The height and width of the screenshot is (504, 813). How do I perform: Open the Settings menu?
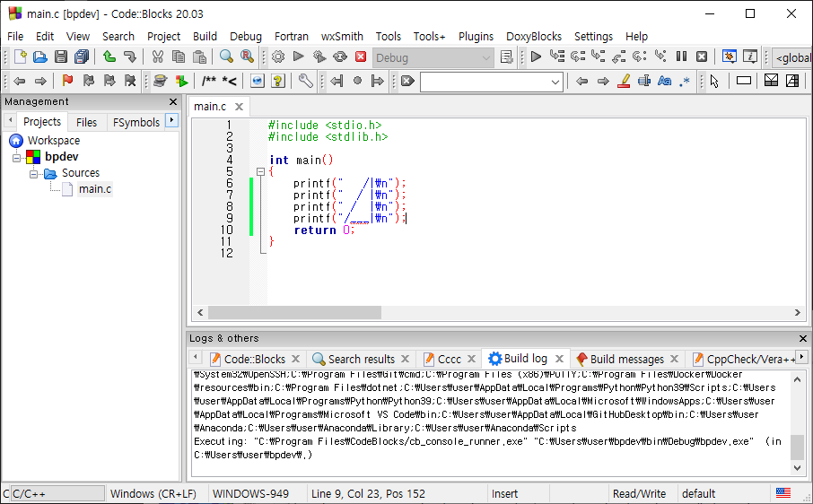click(x=593, y=36)
